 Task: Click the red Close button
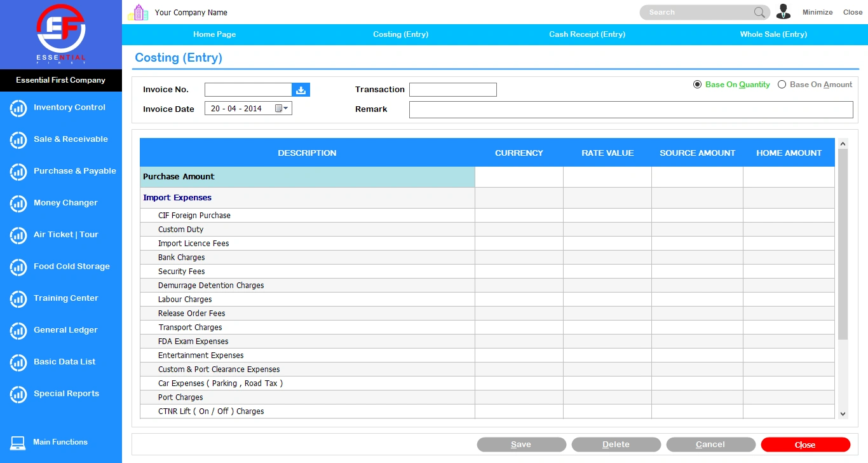806,445
